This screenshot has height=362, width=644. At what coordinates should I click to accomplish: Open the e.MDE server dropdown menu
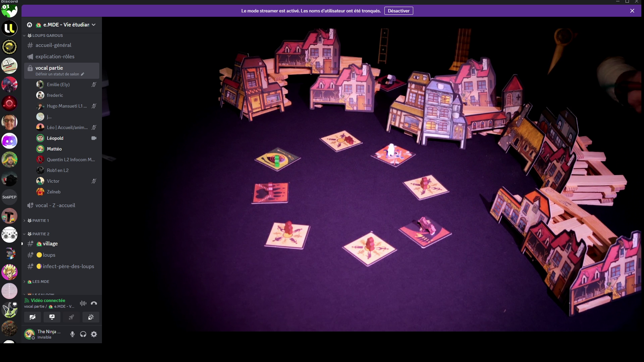coord(94,25)
